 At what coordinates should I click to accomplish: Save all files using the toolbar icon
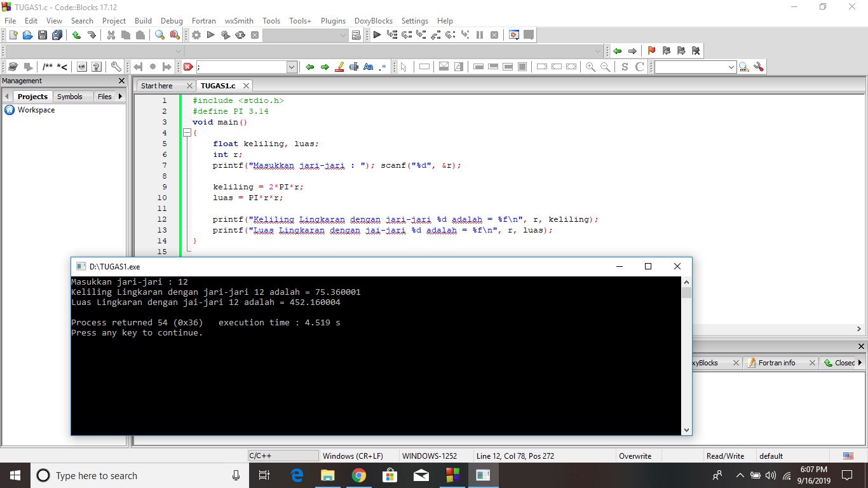click(x=57, y=35)
